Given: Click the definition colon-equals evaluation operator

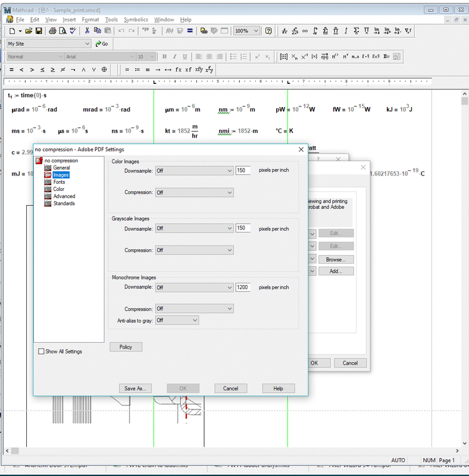Looking at the screenshot, I should pyautogui.click(x=137, y=70).
